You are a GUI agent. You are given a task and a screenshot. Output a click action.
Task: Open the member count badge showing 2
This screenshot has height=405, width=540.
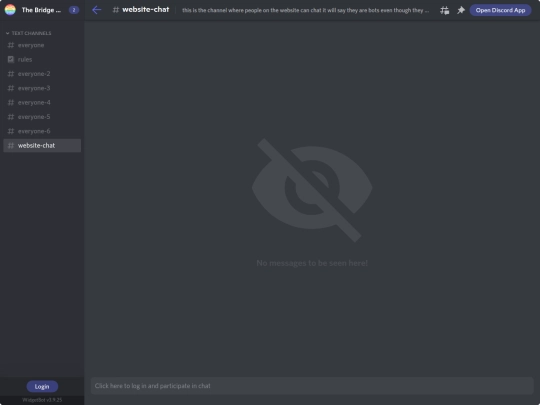74,10
